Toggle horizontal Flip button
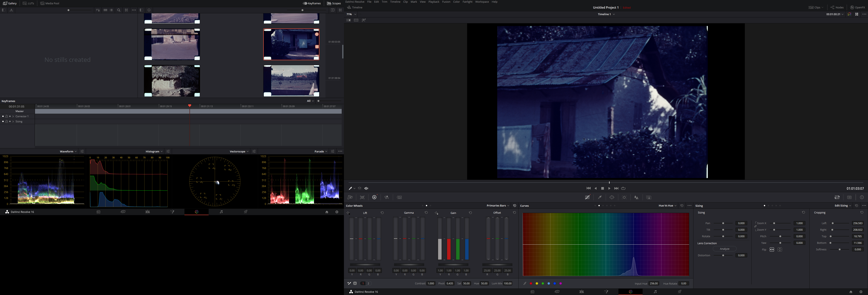868x295 pixels. tap(772, 250)
